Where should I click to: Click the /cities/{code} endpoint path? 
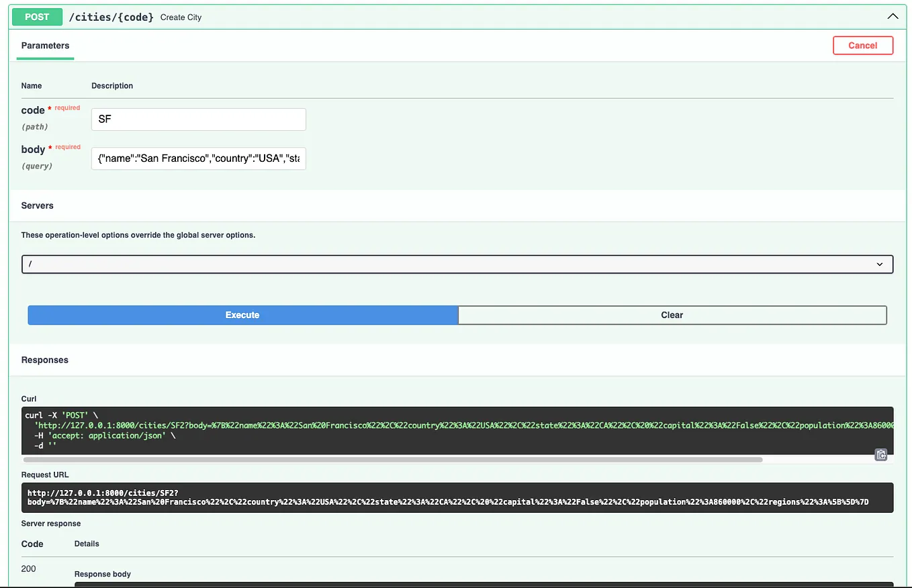coord(111,17)
